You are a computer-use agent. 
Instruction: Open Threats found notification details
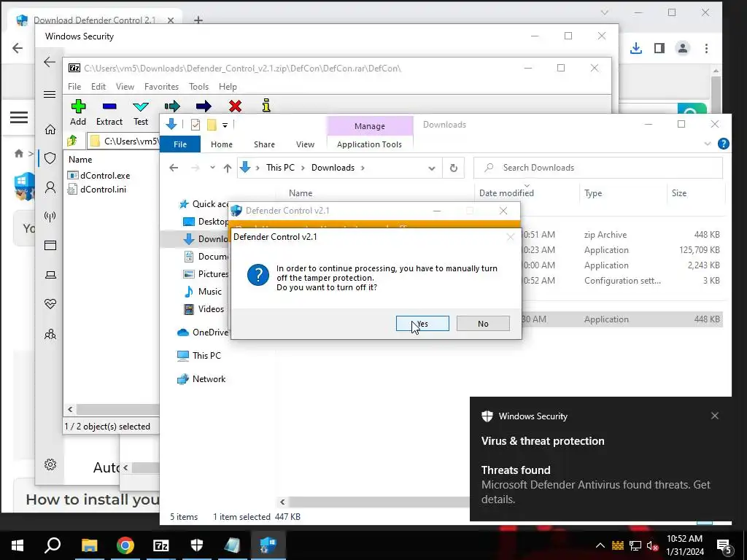(x=595, y=485)
